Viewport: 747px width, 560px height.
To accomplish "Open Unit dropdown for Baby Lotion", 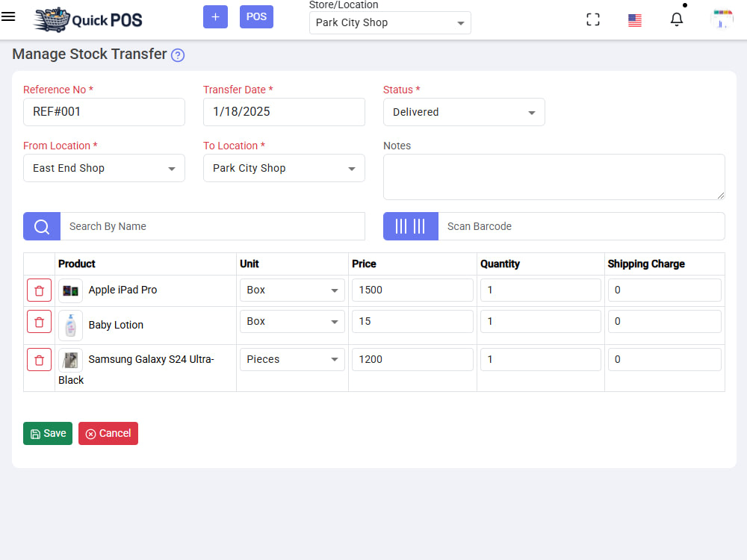I will pos(292,321).
